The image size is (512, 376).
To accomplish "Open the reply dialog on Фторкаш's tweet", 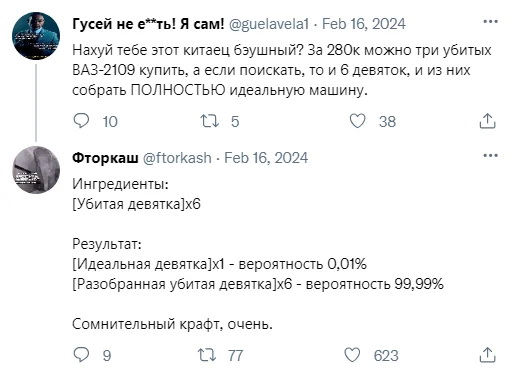I will [x=81, y=355].
